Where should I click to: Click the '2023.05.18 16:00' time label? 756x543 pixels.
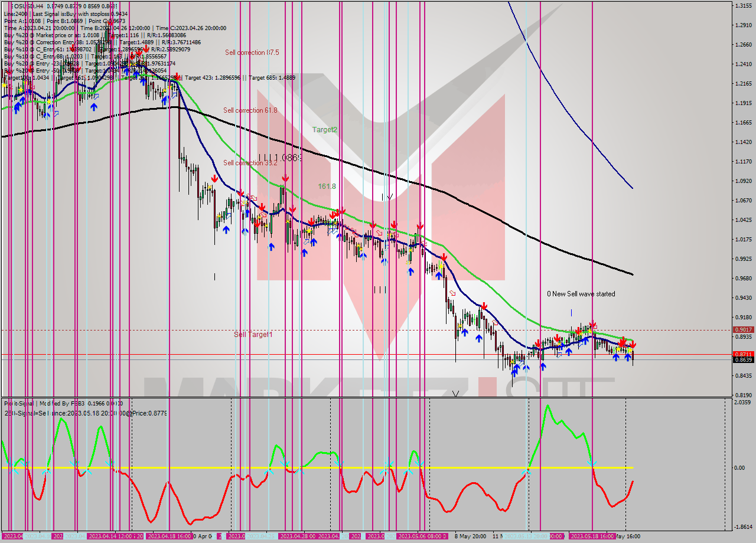point(593,537)
